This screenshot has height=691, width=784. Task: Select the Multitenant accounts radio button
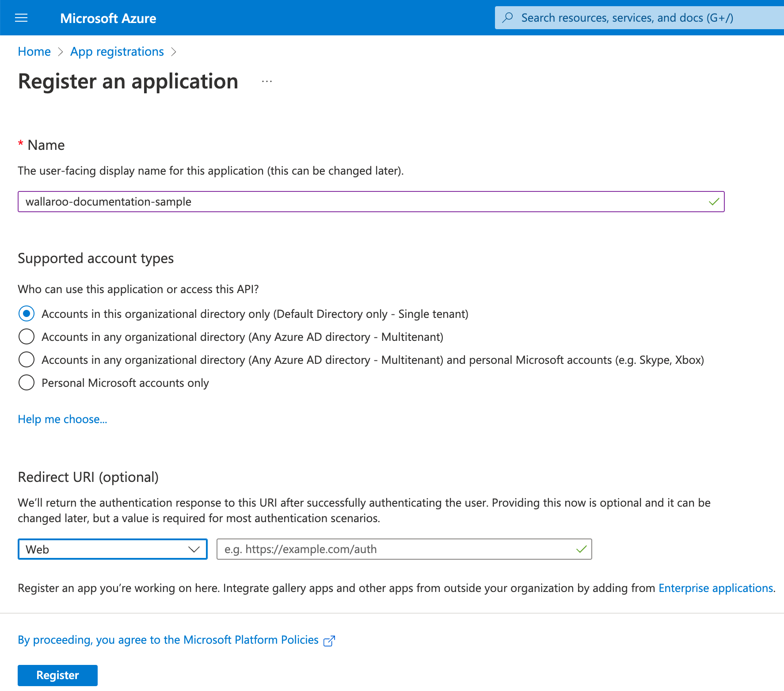26,336
